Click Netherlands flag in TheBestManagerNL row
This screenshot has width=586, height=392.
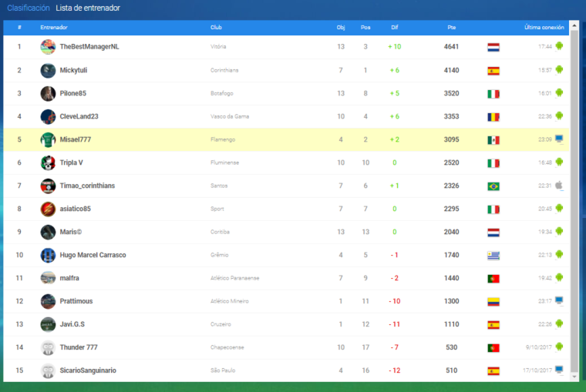pos(493,48)
